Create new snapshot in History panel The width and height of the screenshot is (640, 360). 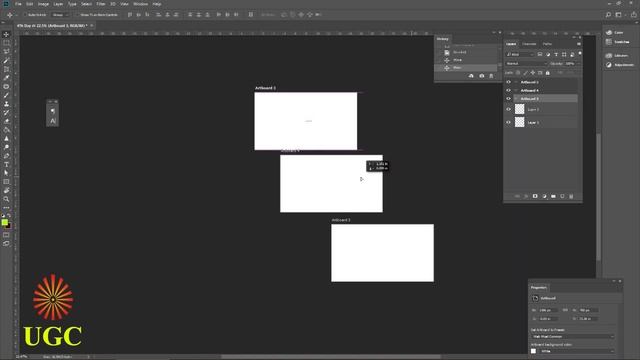point(482,76)
